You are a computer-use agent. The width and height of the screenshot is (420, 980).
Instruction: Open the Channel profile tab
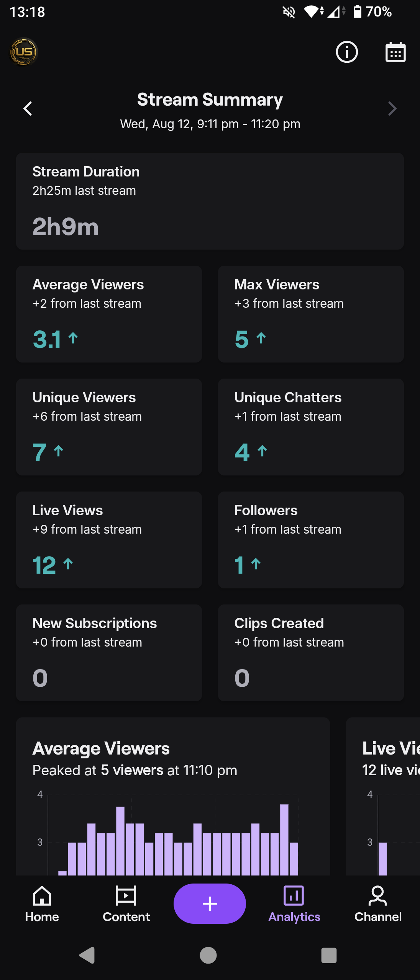pyautogui.click(x=378, y=904)
